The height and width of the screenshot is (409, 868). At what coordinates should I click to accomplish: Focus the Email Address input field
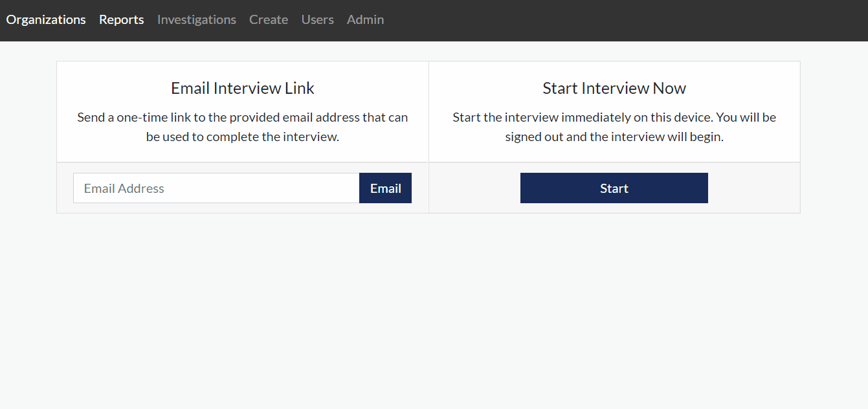216,188
